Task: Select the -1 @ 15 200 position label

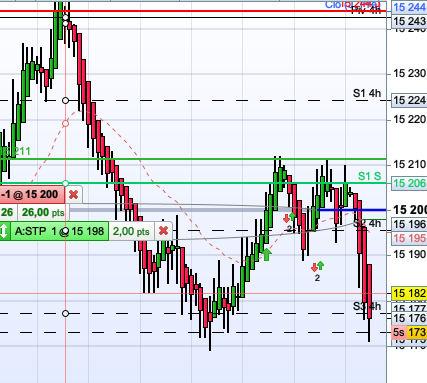Action: 32,195
